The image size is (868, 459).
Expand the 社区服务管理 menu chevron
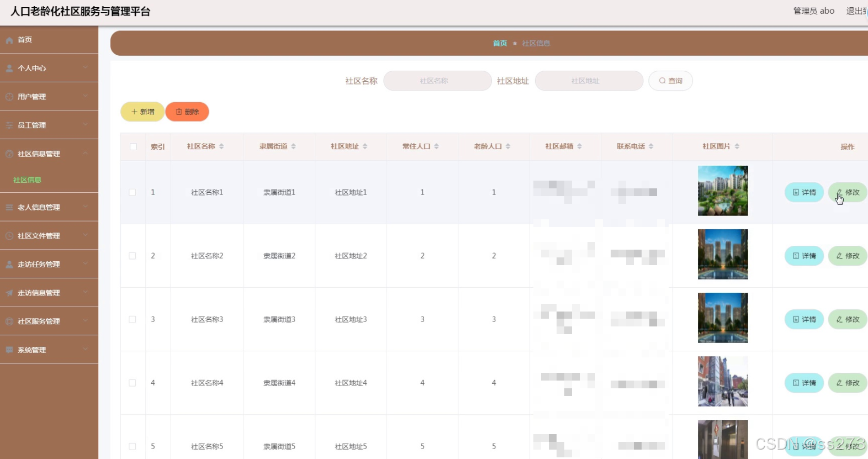coord(86,321)
